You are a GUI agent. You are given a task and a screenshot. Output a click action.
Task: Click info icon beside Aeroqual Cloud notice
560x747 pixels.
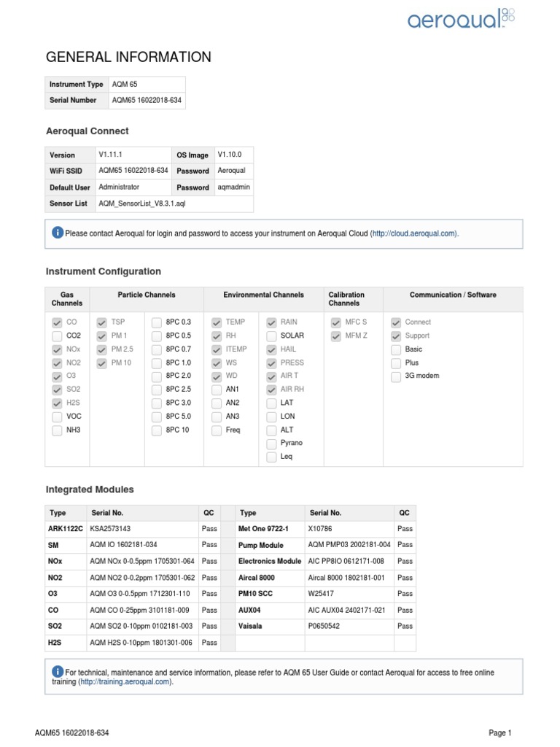coord(57,233)
